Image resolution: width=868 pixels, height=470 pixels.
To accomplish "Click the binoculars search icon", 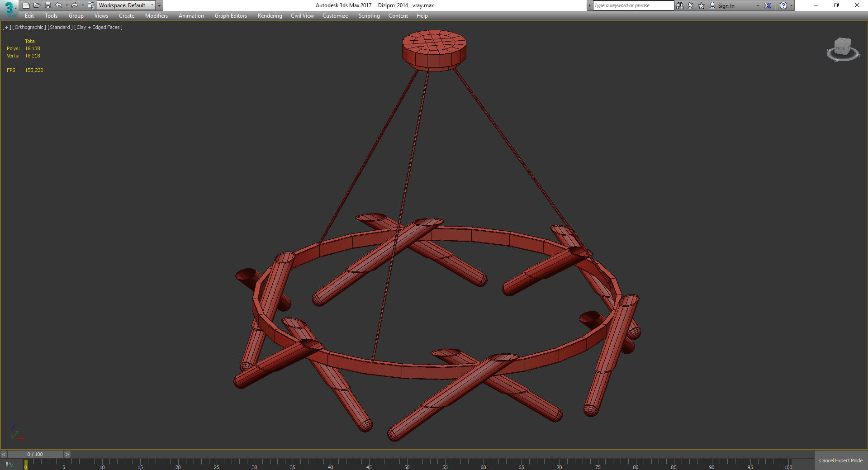I will (679, 5).
